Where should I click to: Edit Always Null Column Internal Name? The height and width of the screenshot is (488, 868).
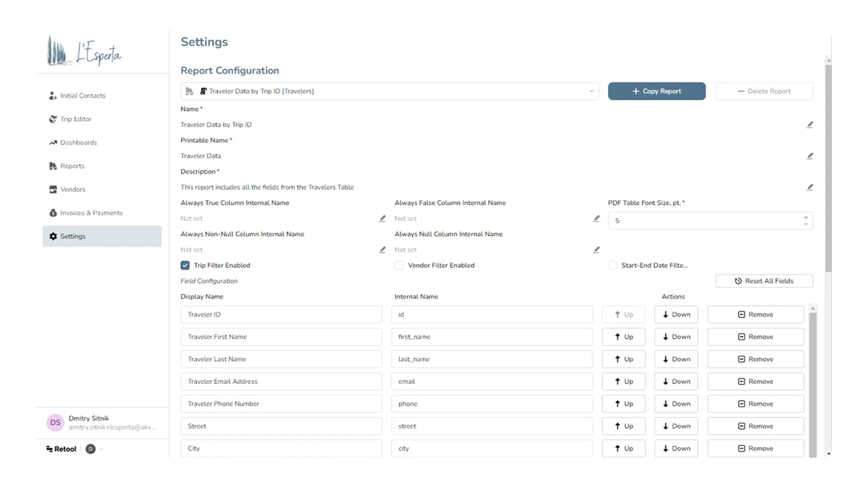596,250
